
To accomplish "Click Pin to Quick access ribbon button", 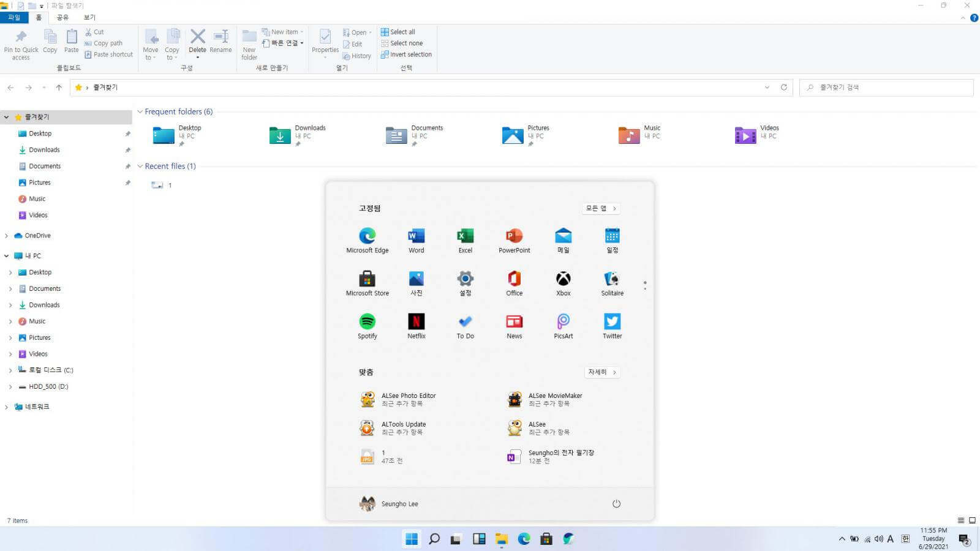I will coord(21,45).
